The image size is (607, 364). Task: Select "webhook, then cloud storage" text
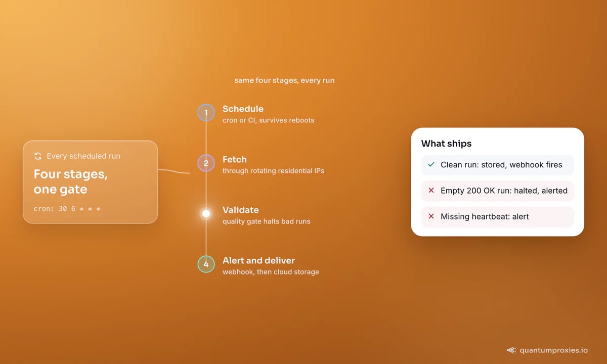point(271,272)
